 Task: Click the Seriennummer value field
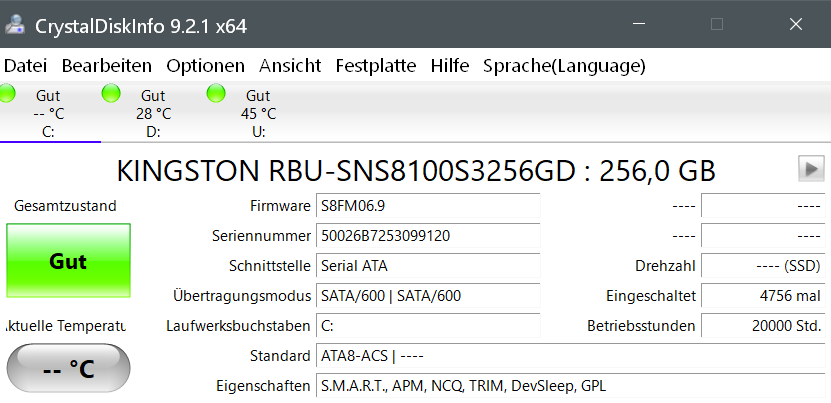(x=427, y=237)
